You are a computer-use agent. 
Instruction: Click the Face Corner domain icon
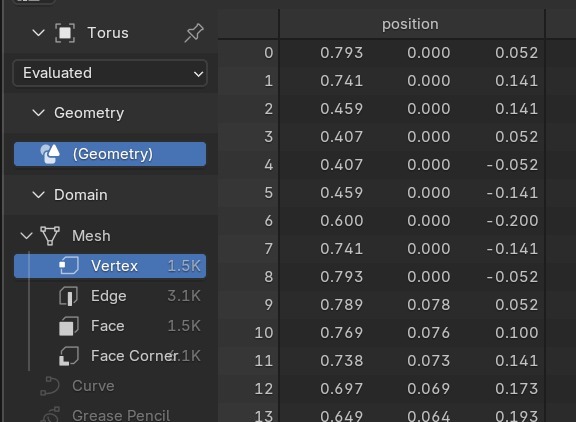tap(69, 356)
